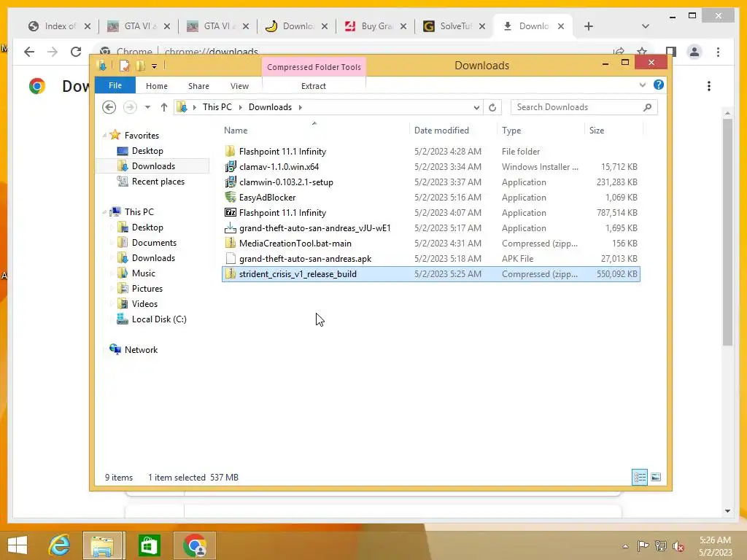The height and width of the screenshot is (560, 747).
Task: Launch Internet Explorer from taskbar
Action: pos(60,545)
